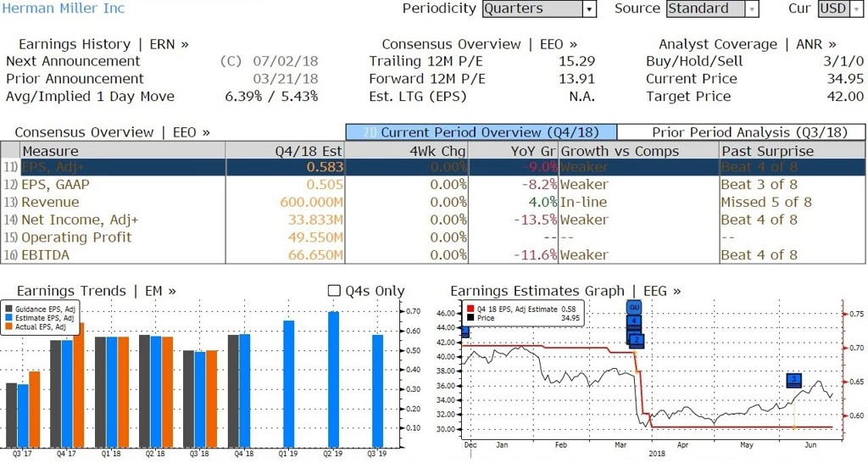Select the EPS, Adj+ row
This screenshot has height=463, width=868.
coord(433,167)
